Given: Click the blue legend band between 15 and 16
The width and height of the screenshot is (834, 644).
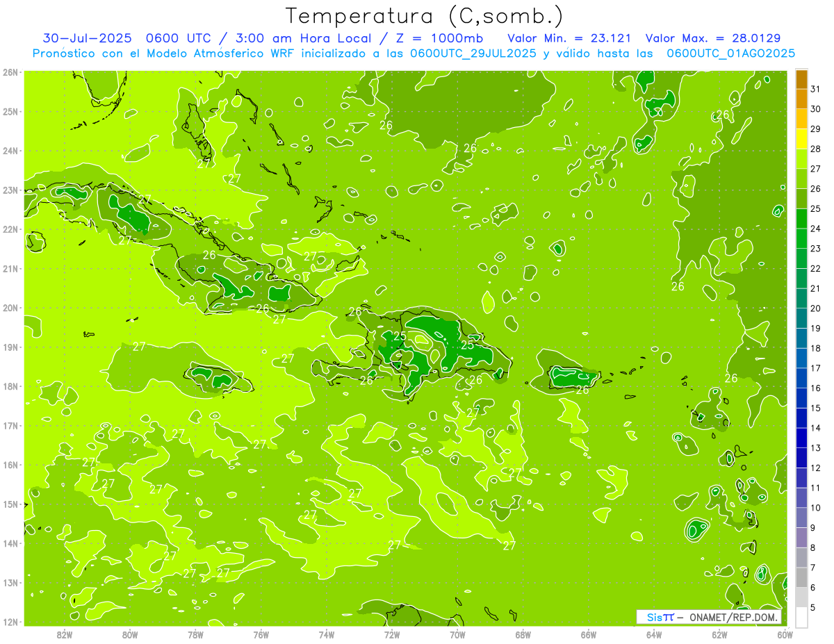Looking at the screenshot, I should point(801,397).
